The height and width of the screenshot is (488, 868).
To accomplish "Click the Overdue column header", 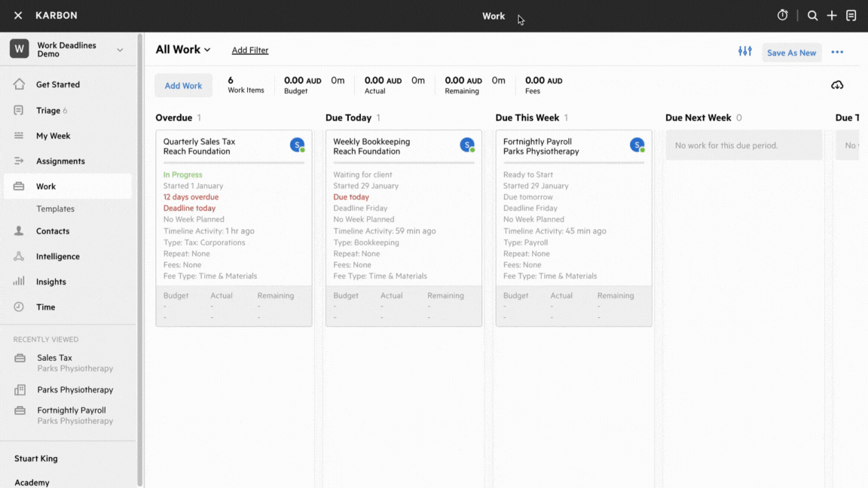I will pos(174,117).
